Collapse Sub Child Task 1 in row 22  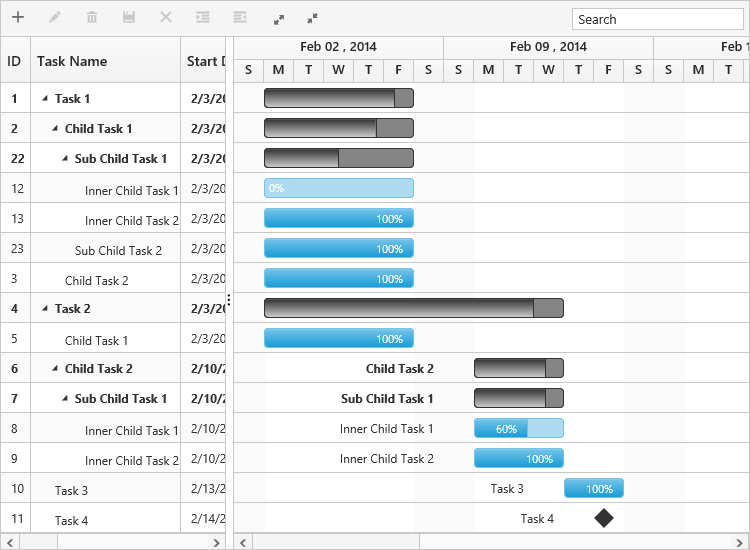click(x=64, y=159)
